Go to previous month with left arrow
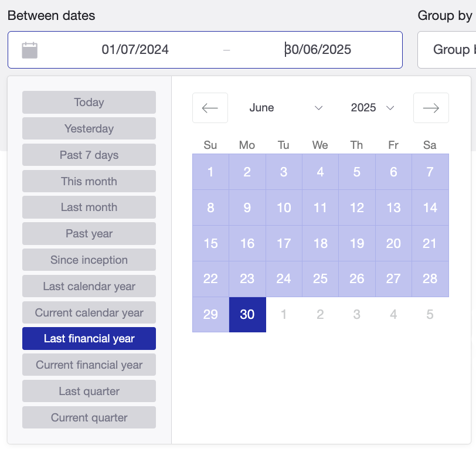 (x=210, y=108)
